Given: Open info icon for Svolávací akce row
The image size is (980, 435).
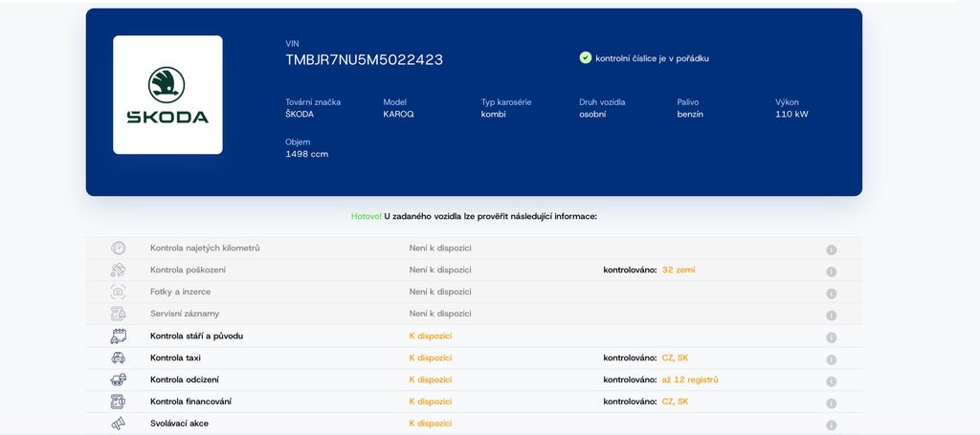Looking at the screenshot, I should (x=832, y=425).
